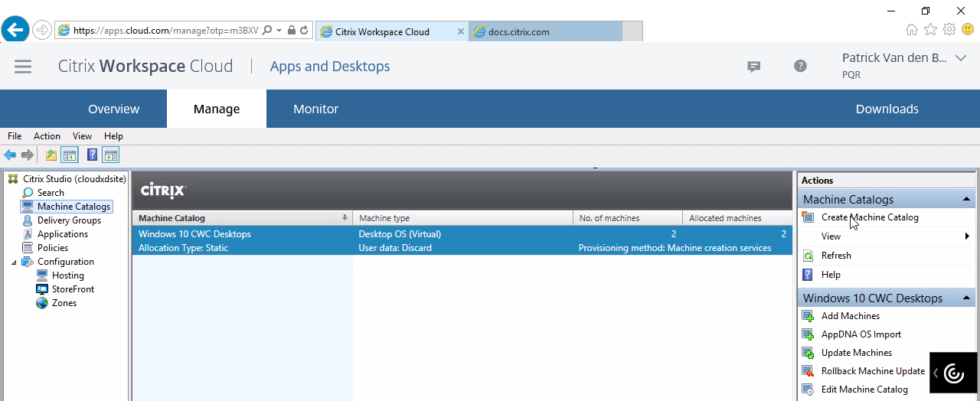Viewport: 980px width, 401px height.
Task: Toggle the Show/Hide action pane toolbar icon
Action: [x=111, y=155]
